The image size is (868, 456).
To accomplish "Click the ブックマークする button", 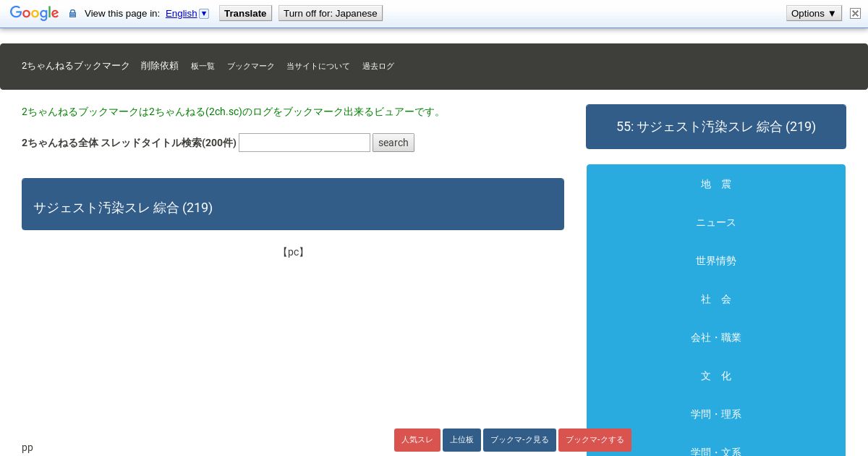I will tap(595, 440).
